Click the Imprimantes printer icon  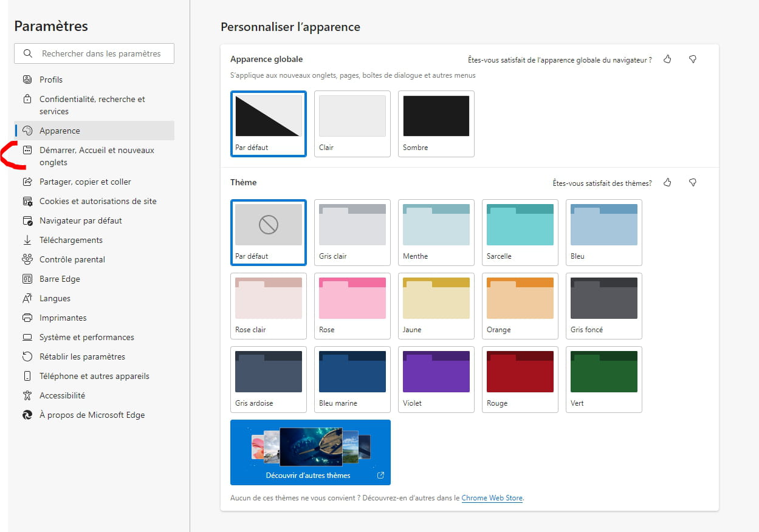[27, 318]
